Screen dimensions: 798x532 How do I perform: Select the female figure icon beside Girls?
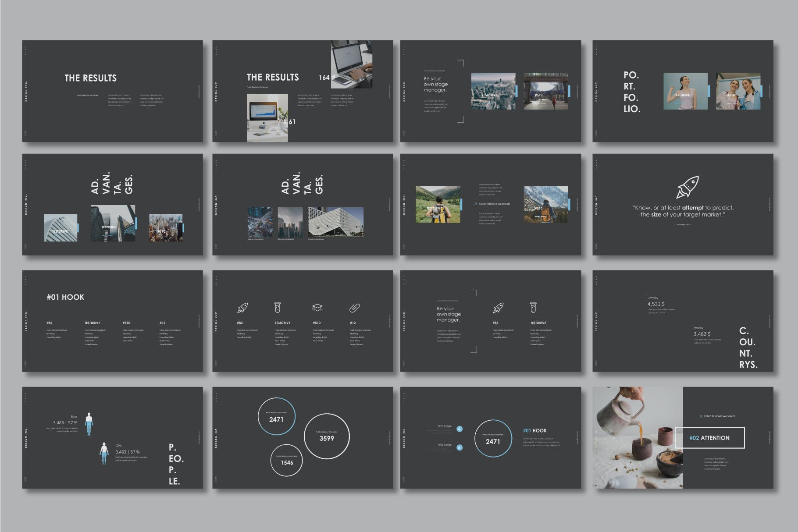[104, 453]
